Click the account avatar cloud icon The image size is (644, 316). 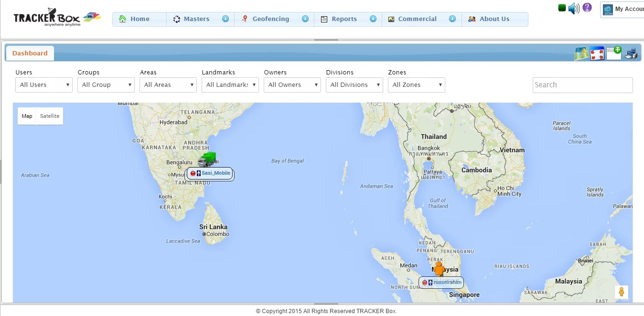tap(608, 10)
